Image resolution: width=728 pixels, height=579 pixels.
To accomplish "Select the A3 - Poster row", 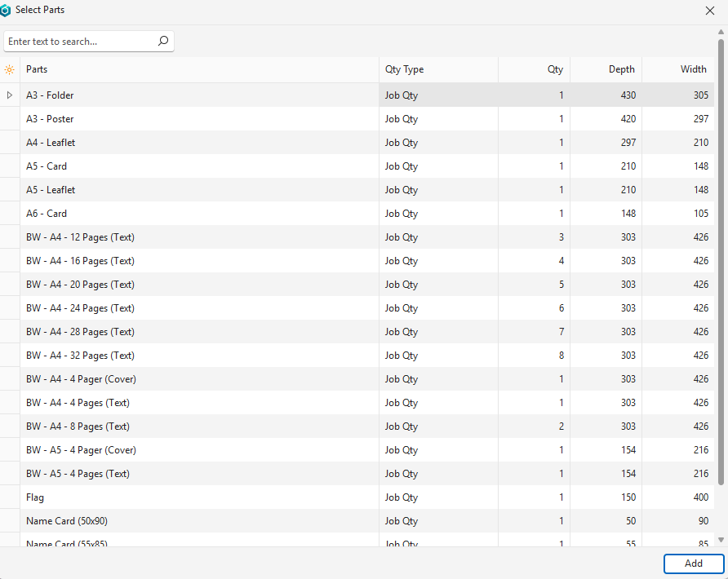I will [199, 119].
